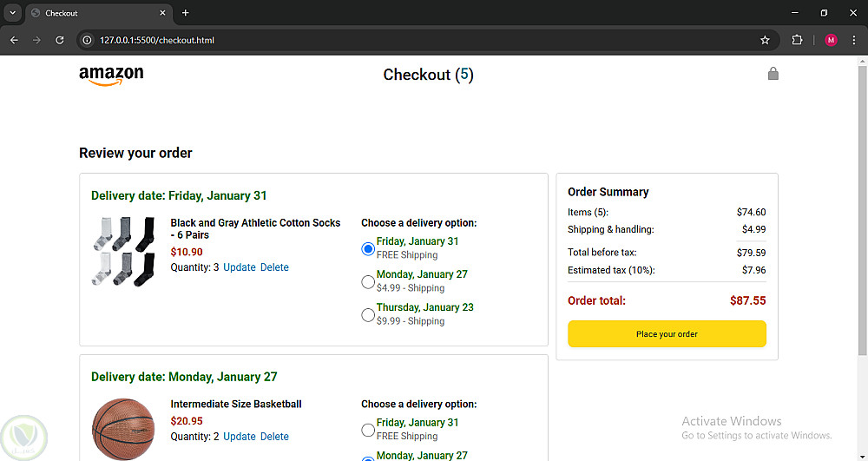Open the browser Extensions puzzle icon
The image size is (868, 461).
coord(797,40)
